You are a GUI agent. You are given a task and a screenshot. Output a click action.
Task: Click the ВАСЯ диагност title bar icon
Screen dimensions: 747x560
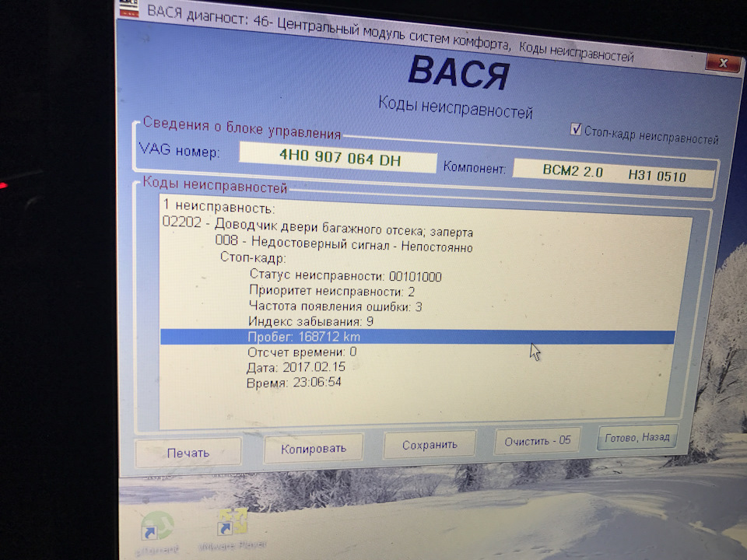pos(128,7)
